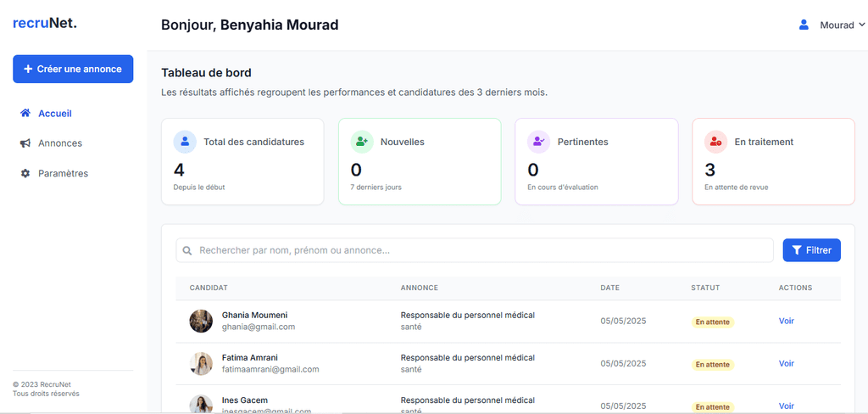This screenshot has height=414, width=868.
Task: Focus the candidate search input field
Action: tap(479, 250)
